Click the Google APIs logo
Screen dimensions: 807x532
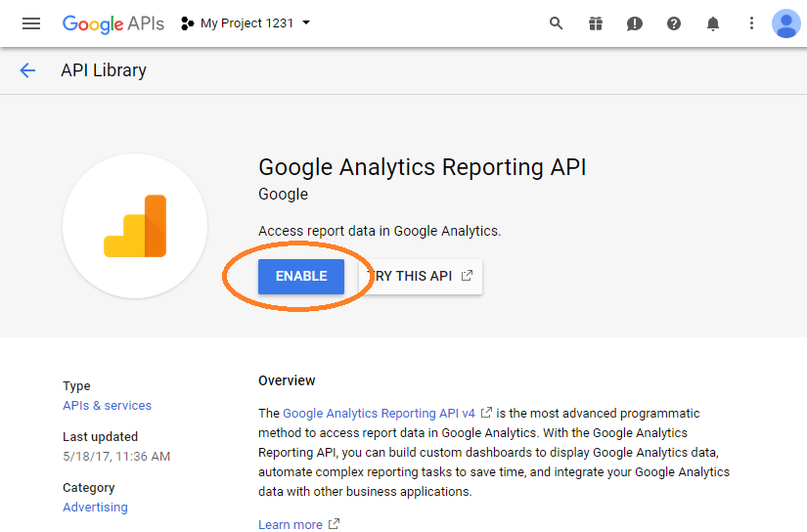[113, 23]
